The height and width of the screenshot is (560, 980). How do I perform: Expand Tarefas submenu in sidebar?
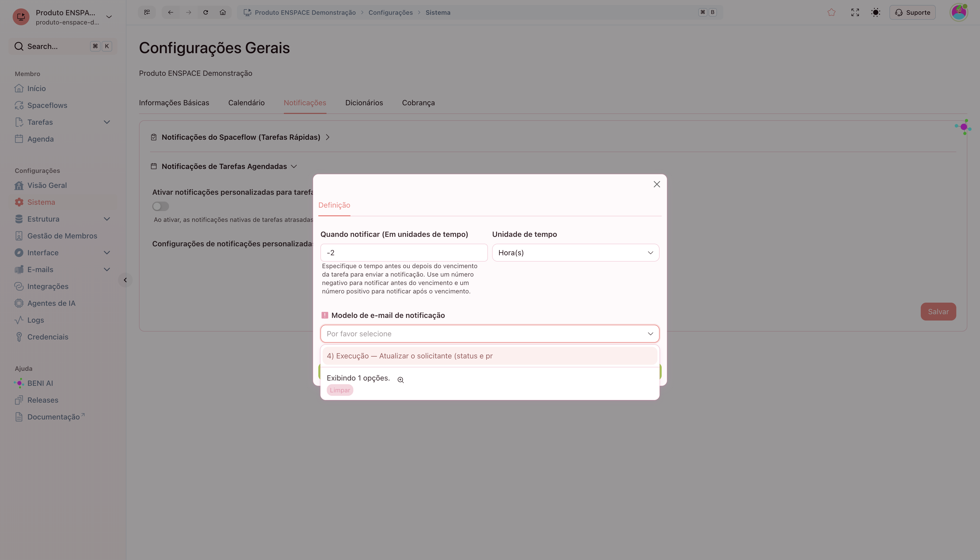pyautogui.click(x=107, y=122)
